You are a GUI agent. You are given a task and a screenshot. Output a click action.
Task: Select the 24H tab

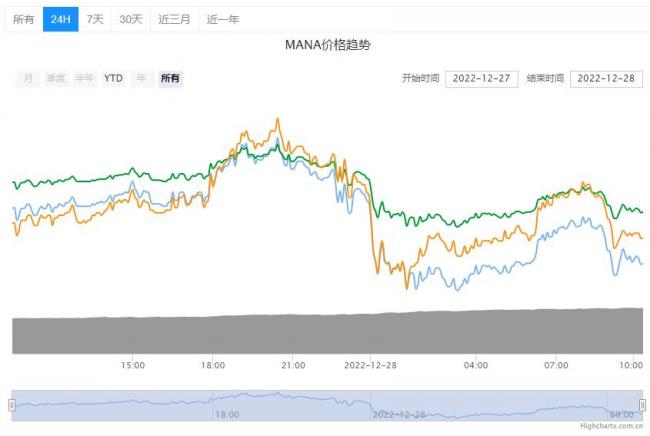coord(61,19)
